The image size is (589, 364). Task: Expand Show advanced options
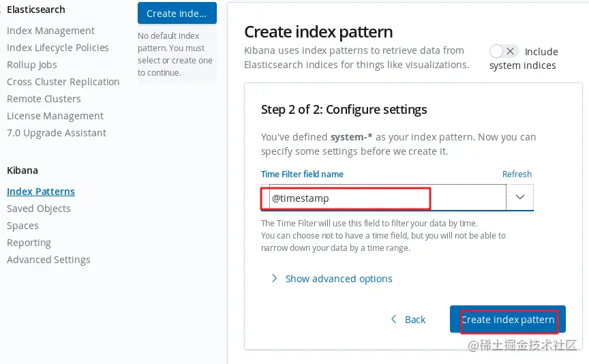point(339,279)
